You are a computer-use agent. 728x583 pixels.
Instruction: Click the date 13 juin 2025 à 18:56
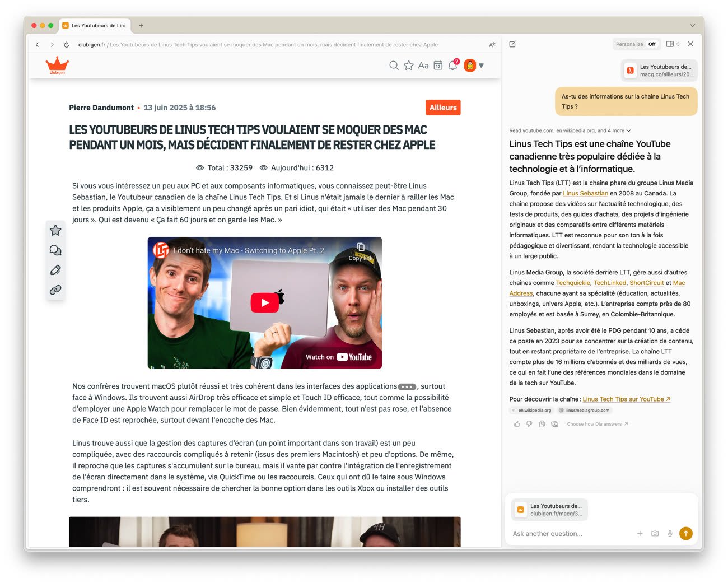click(179, 108)
